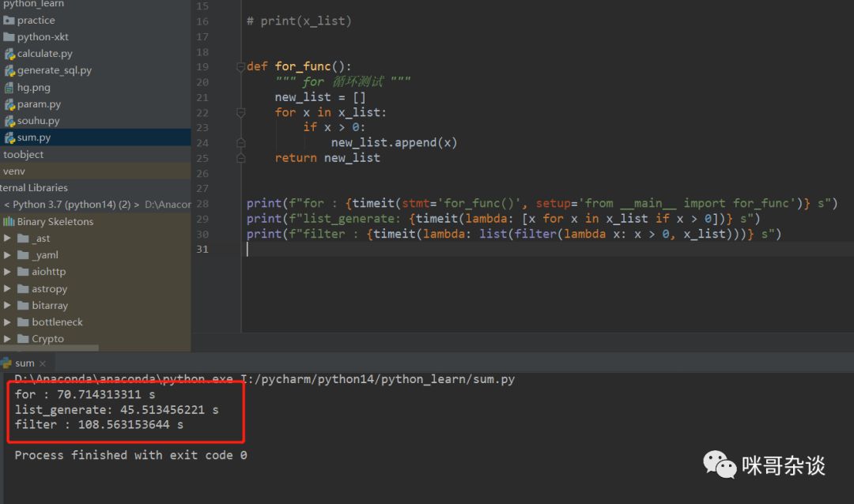The image size is (854, 504).
Task: Expand the astropy folder arrow
Action: point(7,288)
